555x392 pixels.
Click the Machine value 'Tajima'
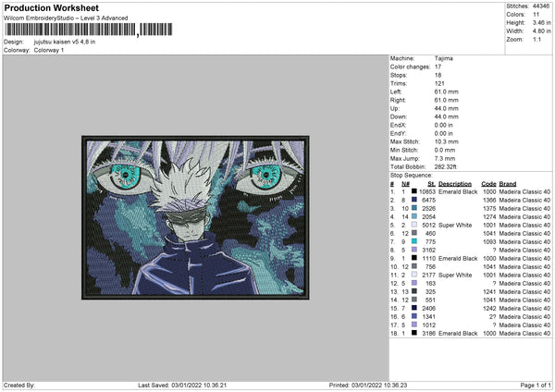coord(443,58)
